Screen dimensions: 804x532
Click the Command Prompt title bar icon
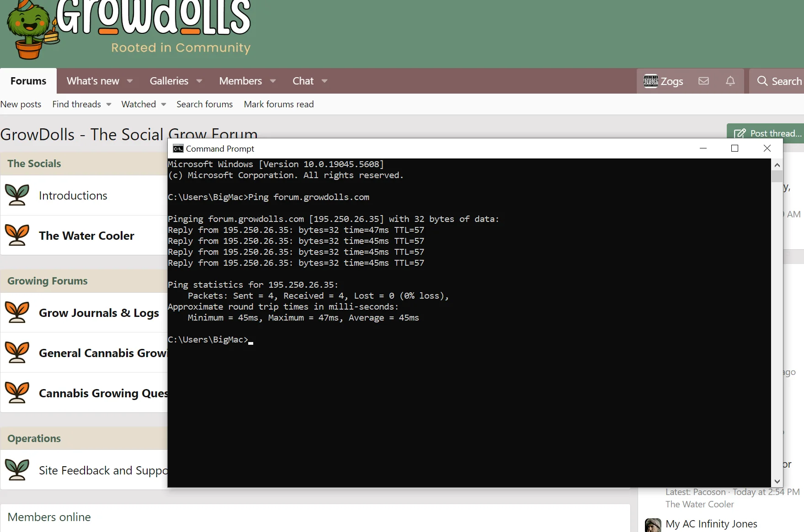pos(178,148)
